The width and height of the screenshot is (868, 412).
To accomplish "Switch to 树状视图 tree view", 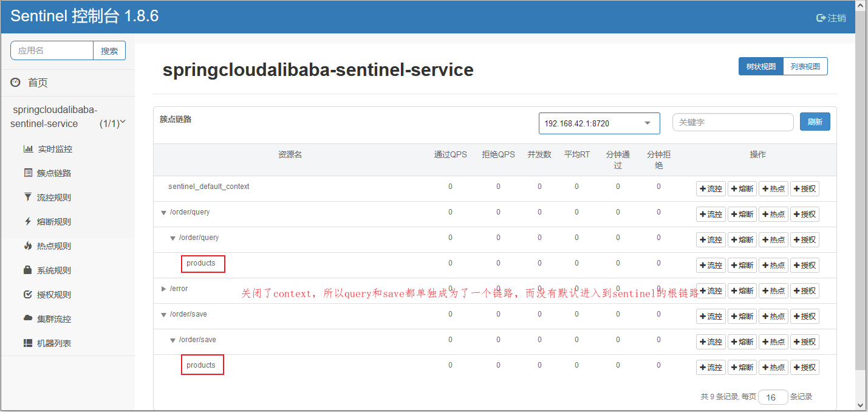I will click(760, 67).
